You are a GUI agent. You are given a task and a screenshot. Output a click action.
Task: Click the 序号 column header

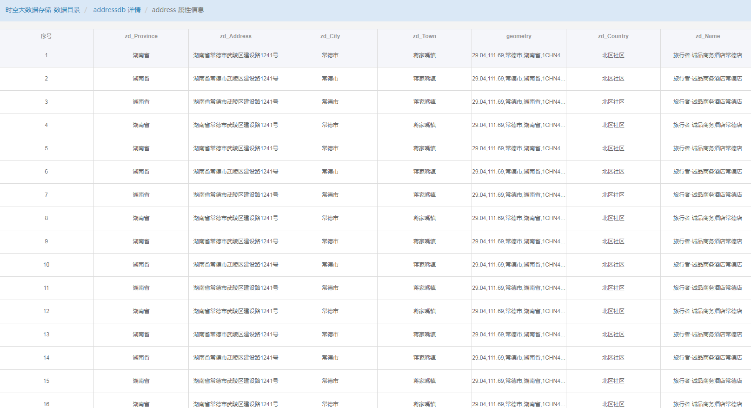click(46, 36)
